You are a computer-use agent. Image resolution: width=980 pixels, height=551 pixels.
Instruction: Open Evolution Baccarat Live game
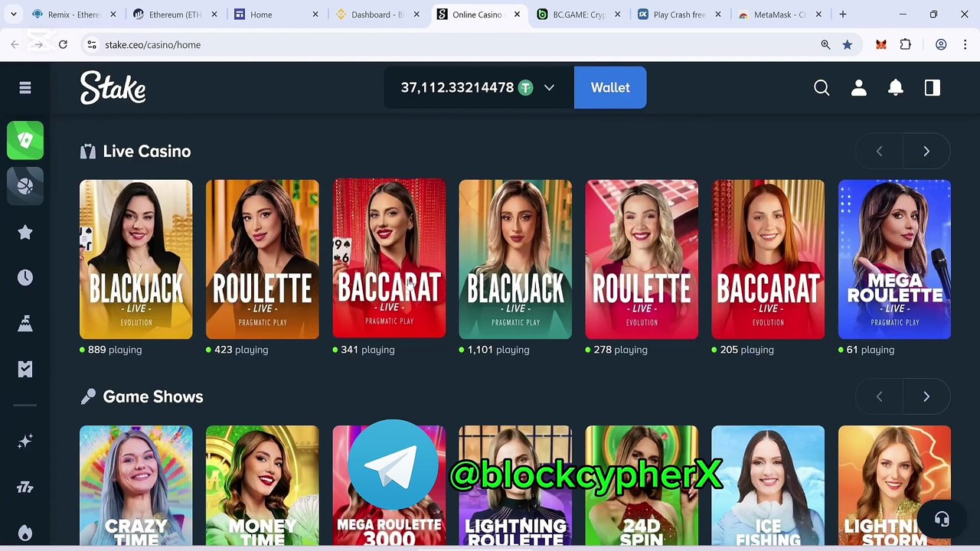(x=768, y=259)
